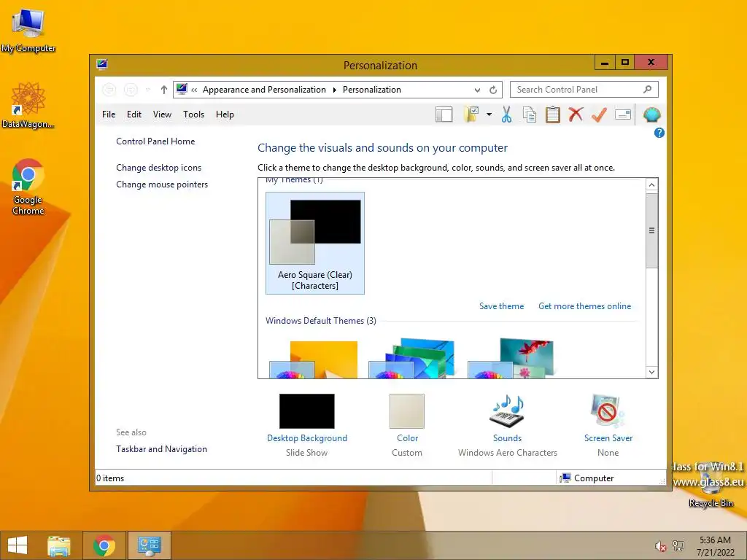The width and height of the screenshot is (747, 560).
Task: Open Taskbar and Navigation link
Action: click(x=161, y=449)
